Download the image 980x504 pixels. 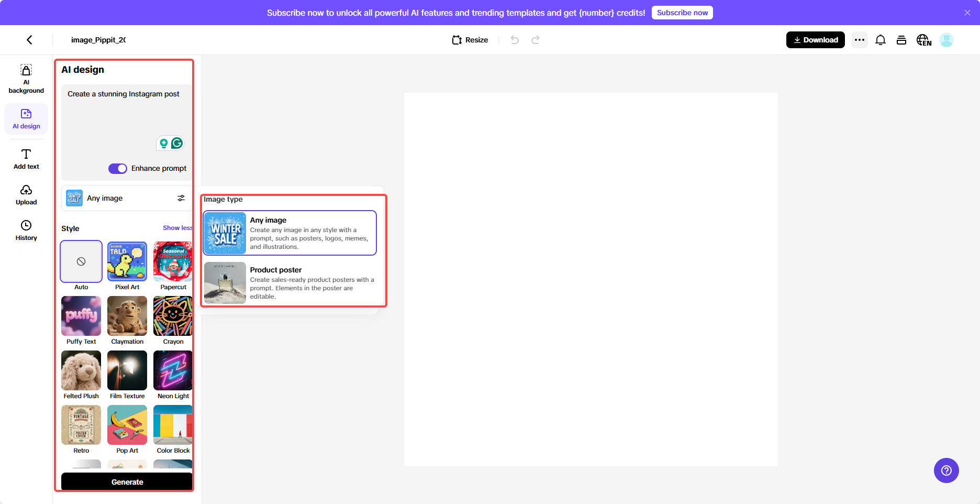click(815, 40)
